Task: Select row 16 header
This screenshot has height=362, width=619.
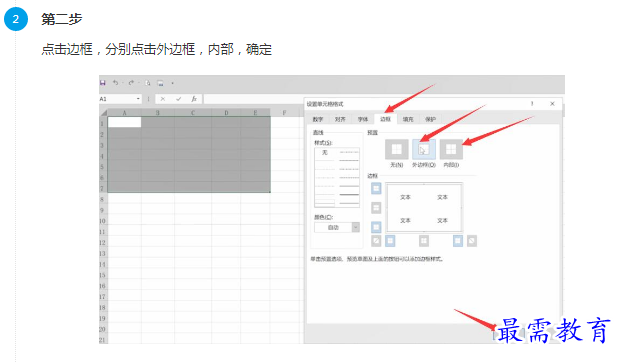Action: 103,286
